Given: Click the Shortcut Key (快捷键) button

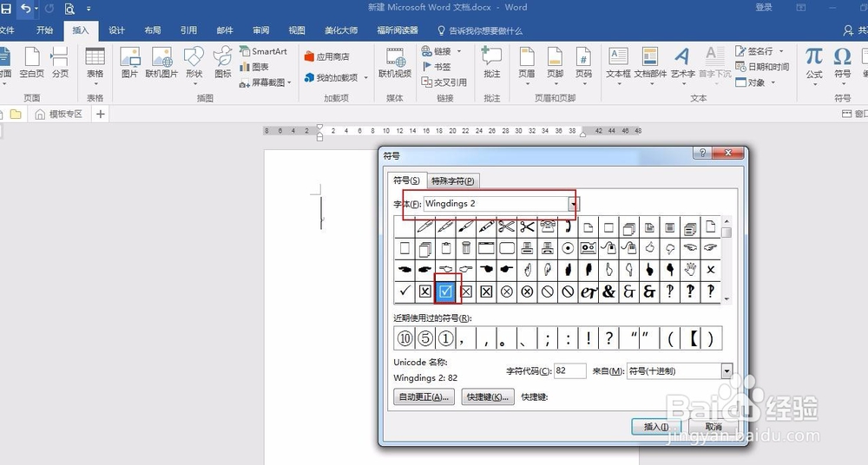Looking at the screenshot, I should [488, 397].
